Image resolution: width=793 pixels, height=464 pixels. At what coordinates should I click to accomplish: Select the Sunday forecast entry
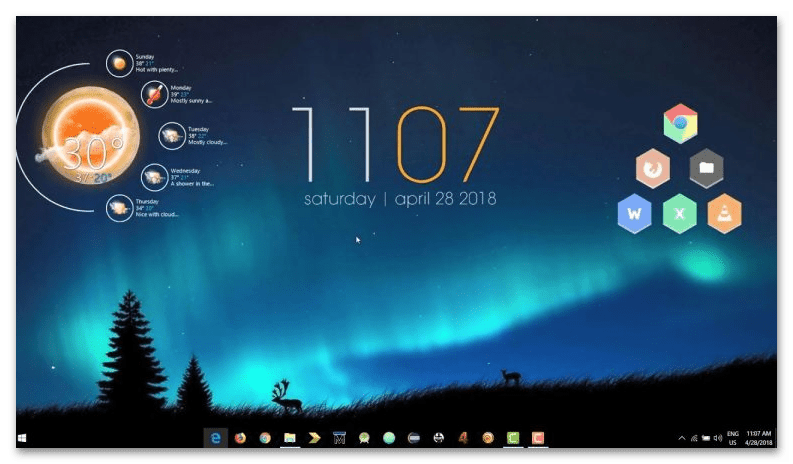click(x=142, y=63)
